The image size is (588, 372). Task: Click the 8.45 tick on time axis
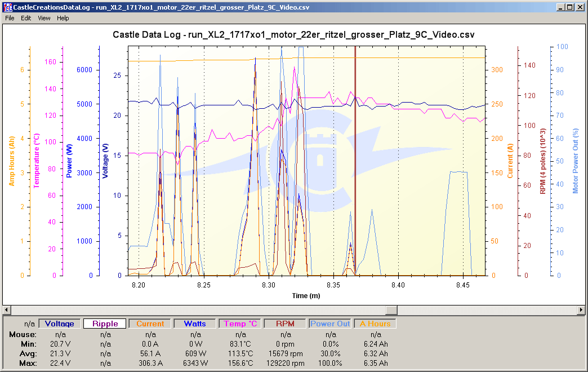[463, 285]
